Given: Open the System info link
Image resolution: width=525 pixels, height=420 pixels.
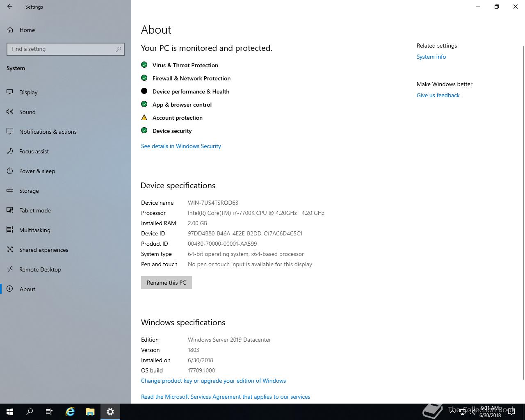Looking at the screenshot, I should [431, 57].
